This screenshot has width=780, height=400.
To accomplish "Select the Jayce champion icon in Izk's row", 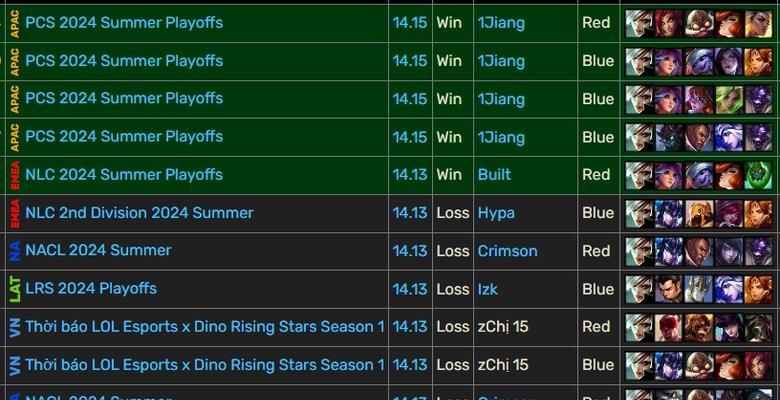I will (669, 290).
